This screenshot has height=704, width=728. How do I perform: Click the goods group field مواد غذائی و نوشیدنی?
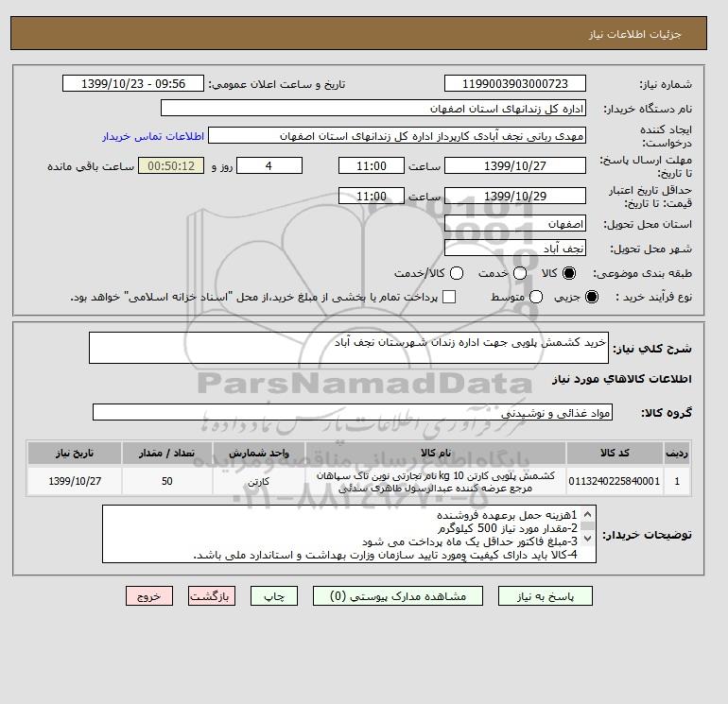click(x=353, y=412)
